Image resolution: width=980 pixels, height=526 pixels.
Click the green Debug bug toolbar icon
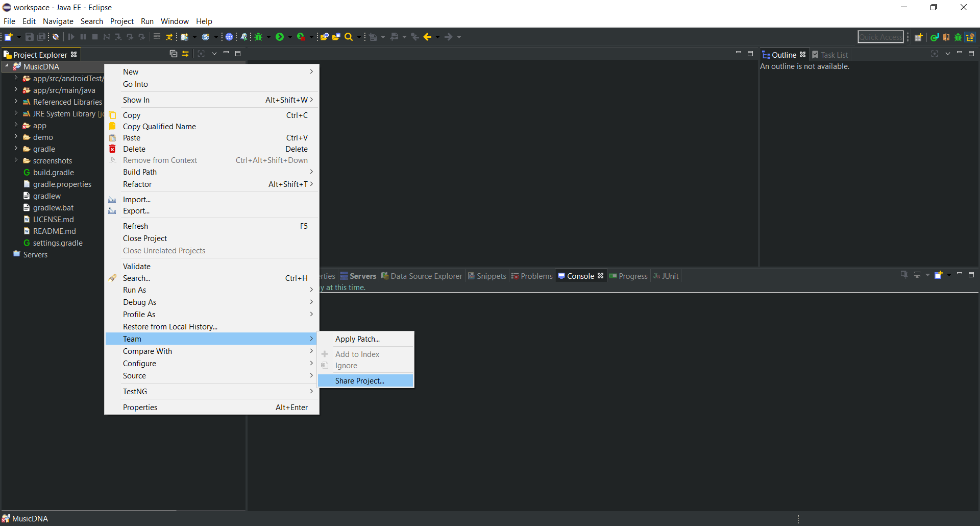coord(259,37)
